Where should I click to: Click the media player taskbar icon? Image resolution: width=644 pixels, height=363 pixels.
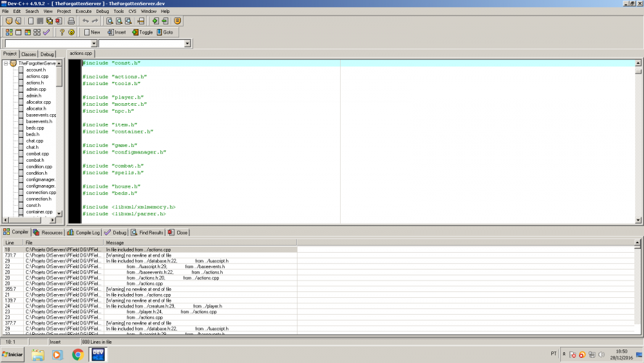(57, 355)
